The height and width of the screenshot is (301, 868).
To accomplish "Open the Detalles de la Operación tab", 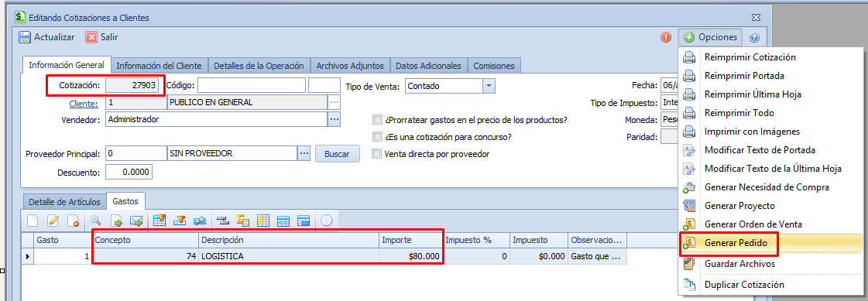I will [259, 66].
